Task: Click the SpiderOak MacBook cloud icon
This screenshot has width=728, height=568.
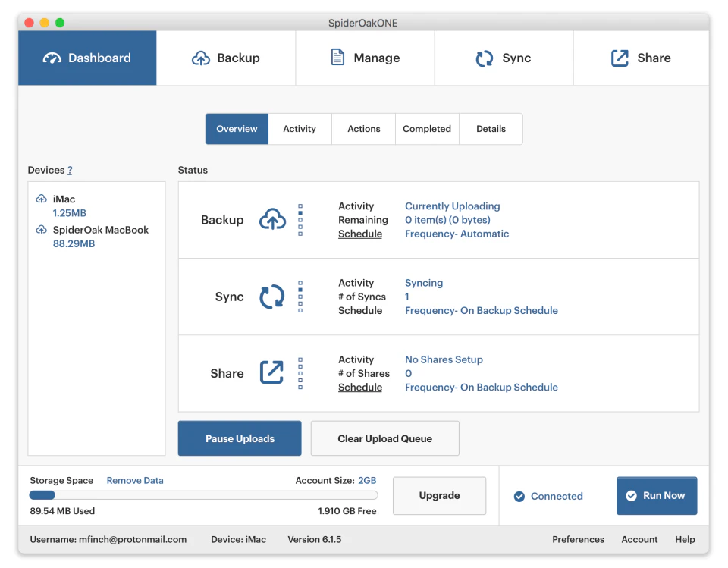Action: (41, 230)
